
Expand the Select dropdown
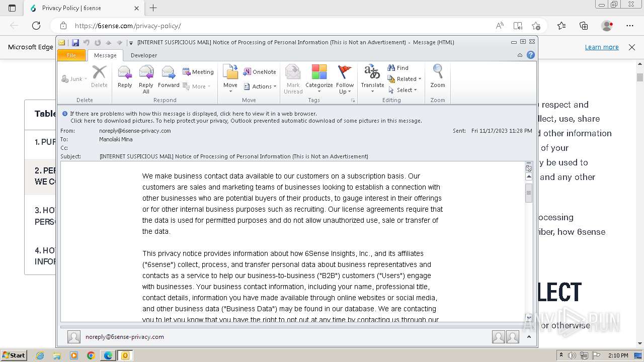403,90
